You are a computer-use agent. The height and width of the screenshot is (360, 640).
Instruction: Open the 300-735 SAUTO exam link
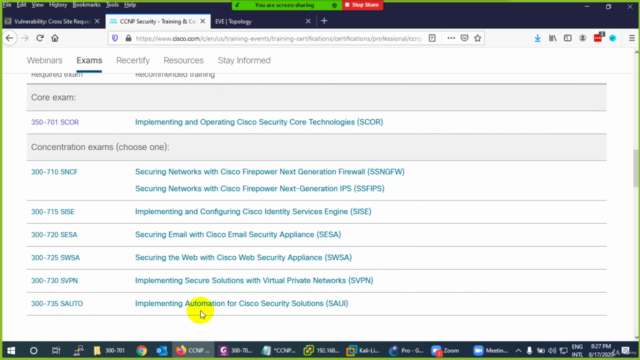pyautogui.click(x=57, y=304)
